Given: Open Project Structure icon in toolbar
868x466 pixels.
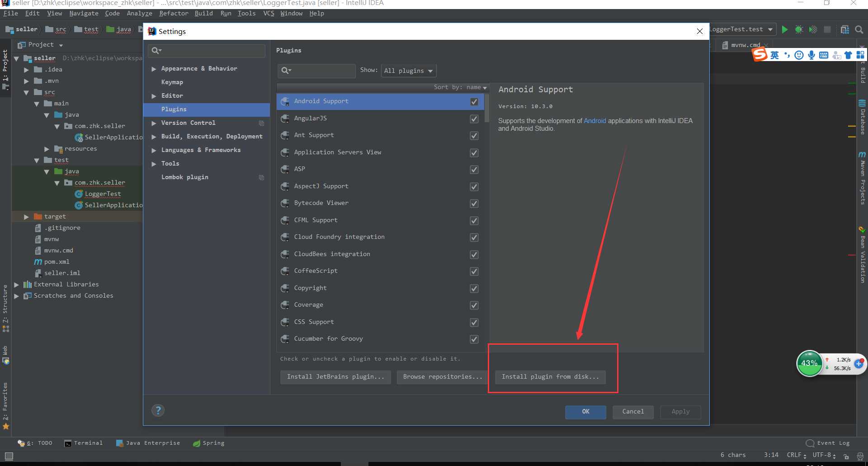Looking at the screenshot, I should point(844,29).
